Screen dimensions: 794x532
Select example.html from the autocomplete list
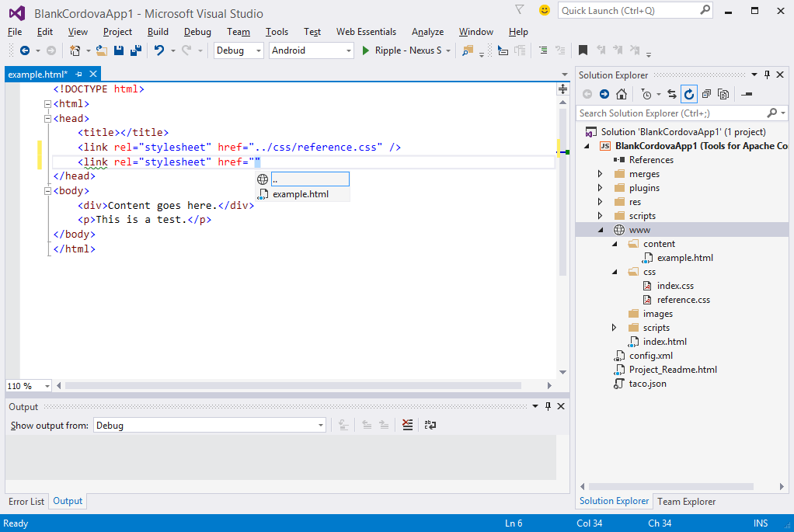[x=301, y=194]
